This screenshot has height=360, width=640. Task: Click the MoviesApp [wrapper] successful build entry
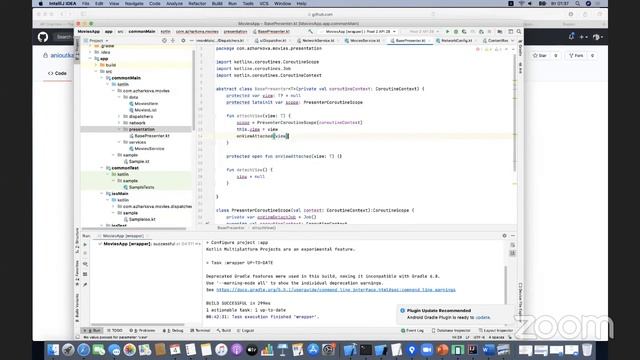click(149, 244)
